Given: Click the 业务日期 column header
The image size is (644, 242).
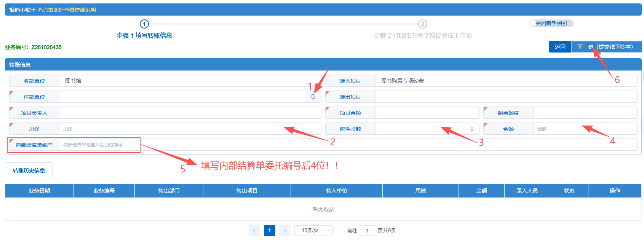Looking at the screenshot, I should [x=39, y=191].
